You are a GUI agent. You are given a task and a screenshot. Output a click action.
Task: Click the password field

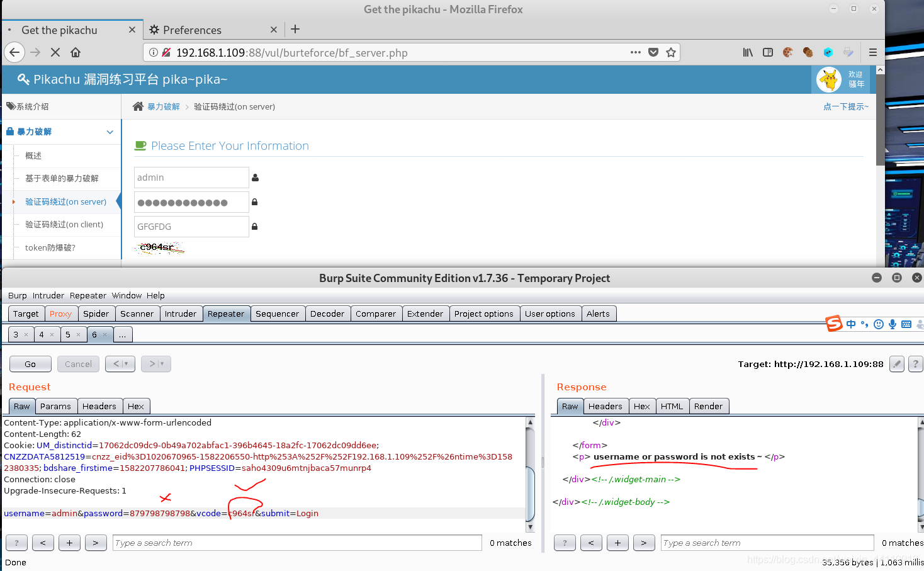191,202
